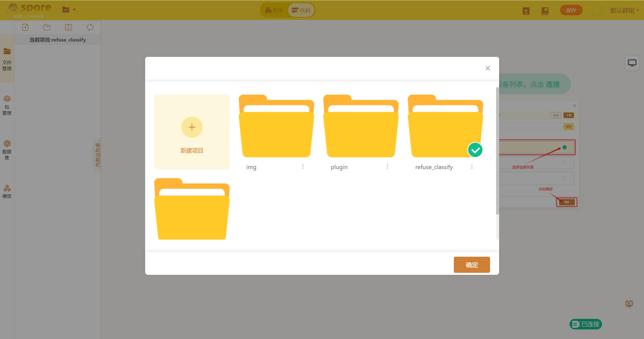Click the refresh icon in file toolbar
Image resolution: width=644 pixels, height=339 pixels.
90,27
